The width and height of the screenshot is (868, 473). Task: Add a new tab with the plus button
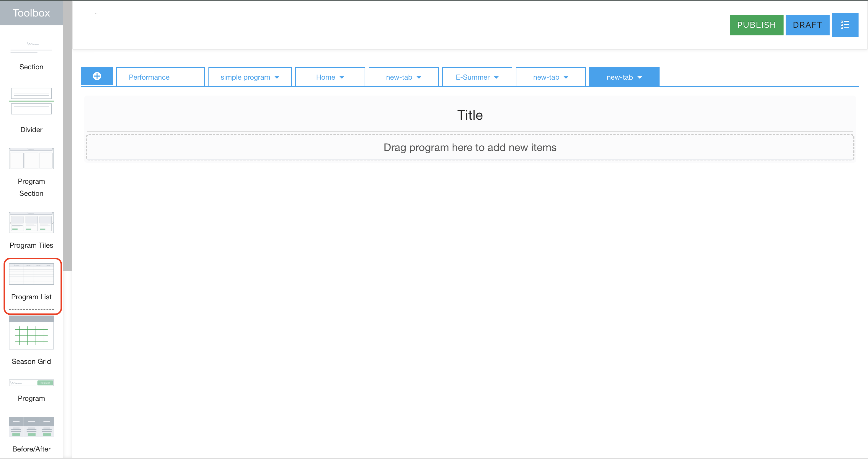97,76
